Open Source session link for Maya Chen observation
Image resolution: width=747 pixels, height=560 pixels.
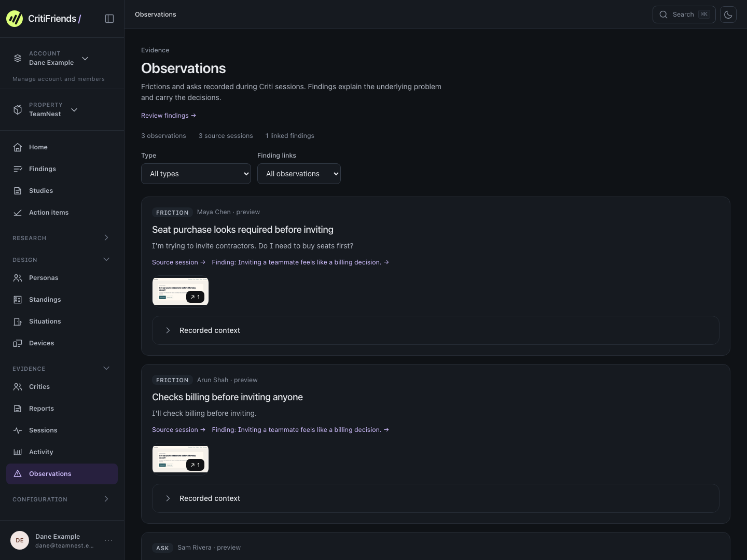coord(178,262)
